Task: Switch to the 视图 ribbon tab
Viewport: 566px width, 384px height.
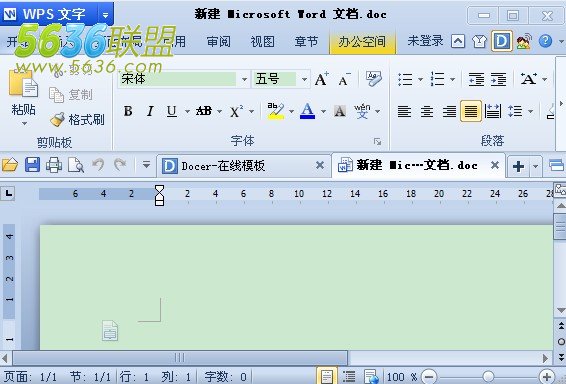Action: click(x=262, y=42)
